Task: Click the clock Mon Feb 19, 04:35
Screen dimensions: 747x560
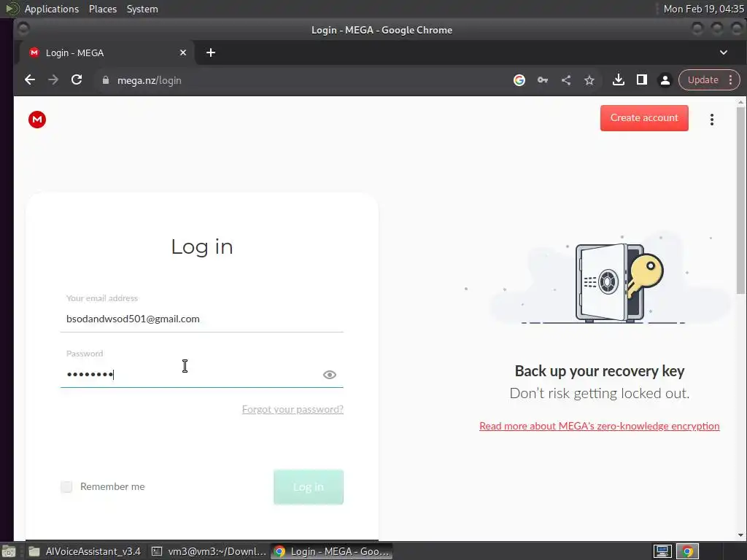Action: pyautogui.click(x=703, y=9)
